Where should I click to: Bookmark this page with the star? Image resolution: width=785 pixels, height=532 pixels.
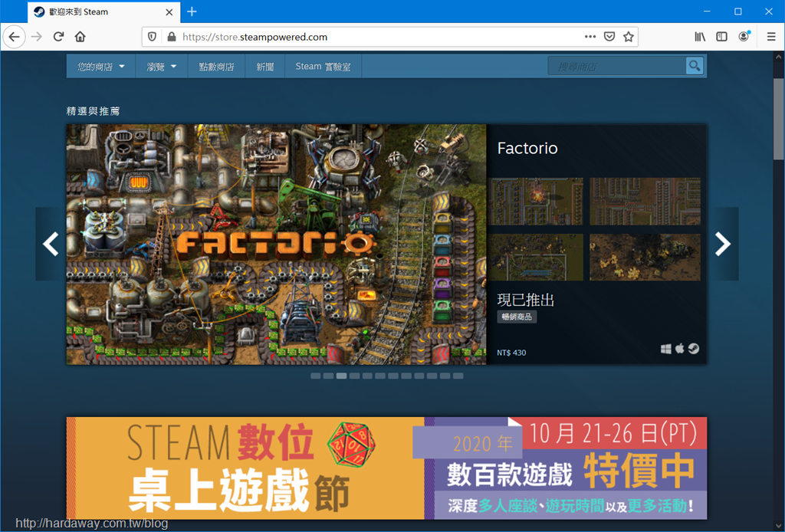(629, 37)
